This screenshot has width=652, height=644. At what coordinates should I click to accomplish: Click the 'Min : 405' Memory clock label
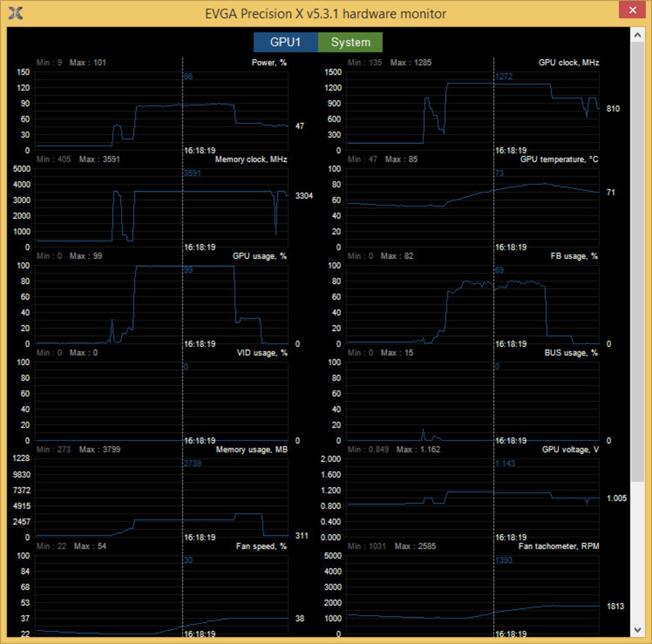54,159
